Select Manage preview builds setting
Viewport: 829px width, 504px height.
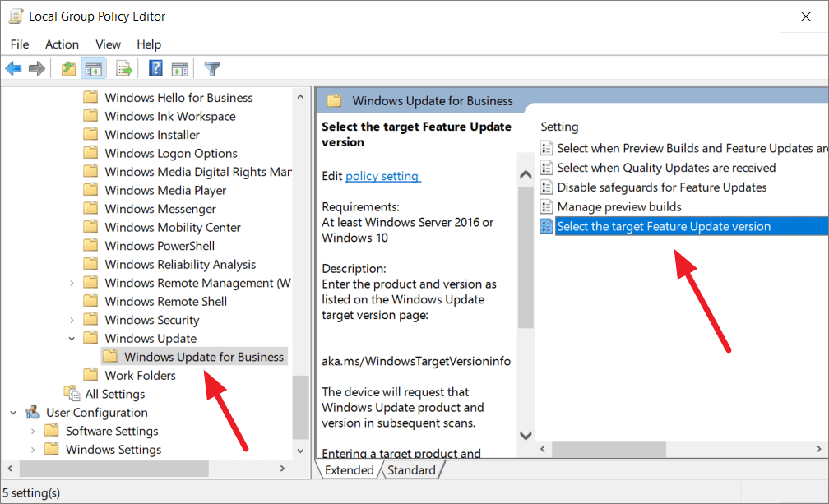[619, 207]
